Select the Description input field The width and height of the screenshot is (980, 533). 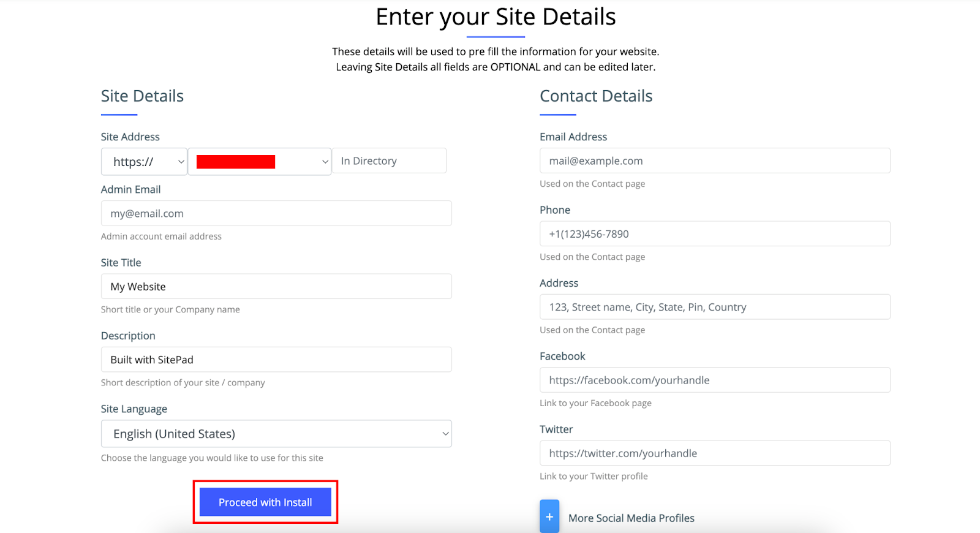(x=276, y=360)
